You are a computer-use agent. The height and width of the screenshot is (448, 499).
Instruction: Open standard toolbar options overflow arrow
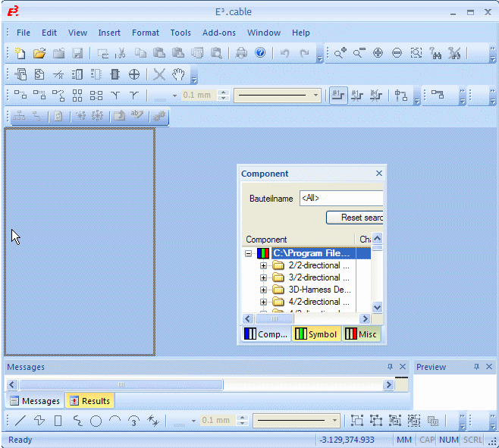[320, 59]
